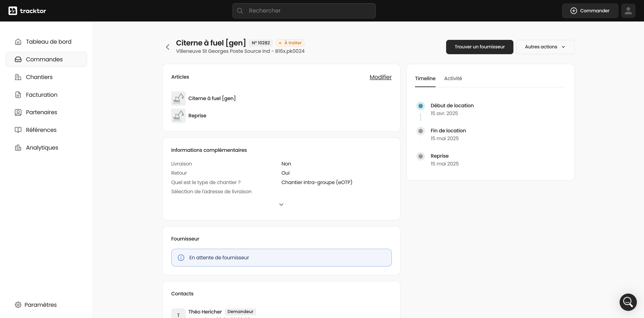
Task: Click the orange À traiter status dot
Action: click(x=280, y=43)
